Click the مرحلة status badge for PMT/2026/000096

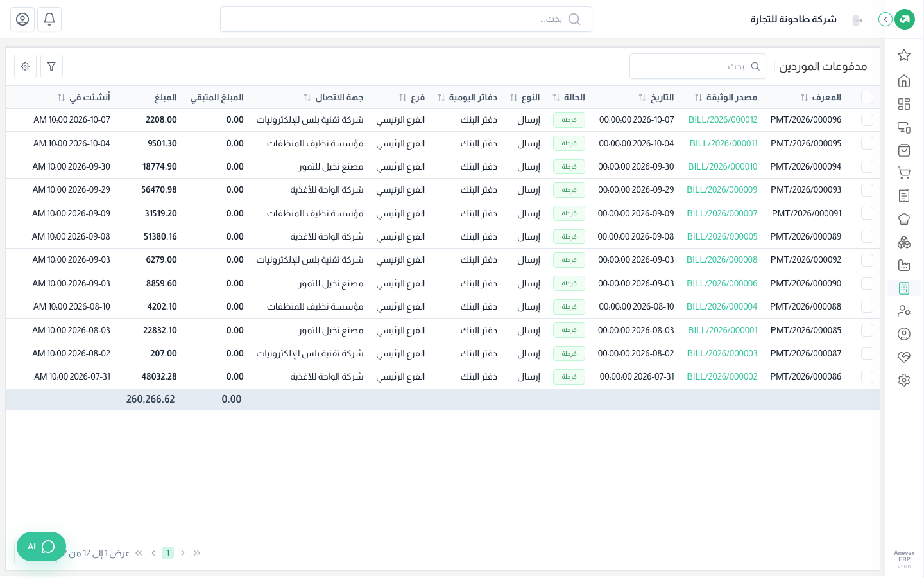(569, 120)
